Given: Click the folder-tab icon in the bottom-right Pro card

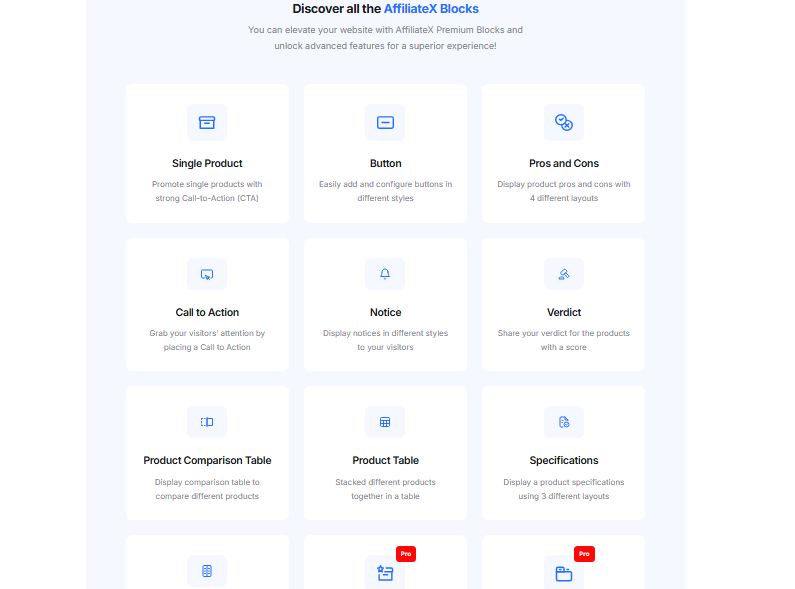Looking at the screenshot, I should pos(564,574).
